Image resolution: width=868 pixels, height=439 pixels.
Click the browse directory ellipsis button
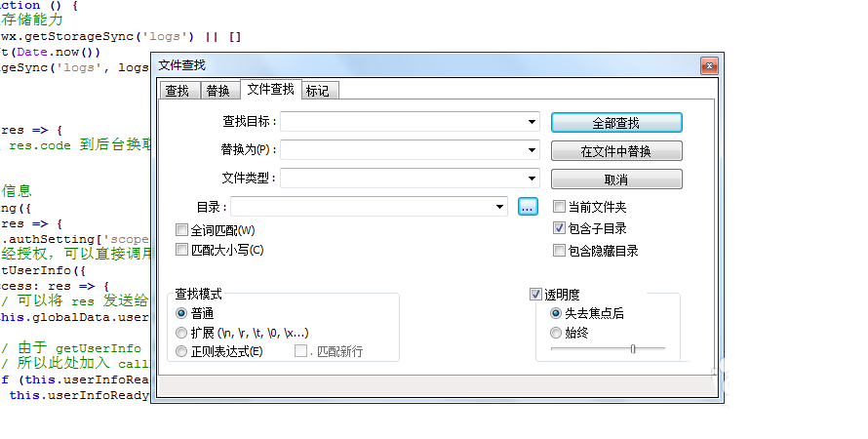pos(528,207)
